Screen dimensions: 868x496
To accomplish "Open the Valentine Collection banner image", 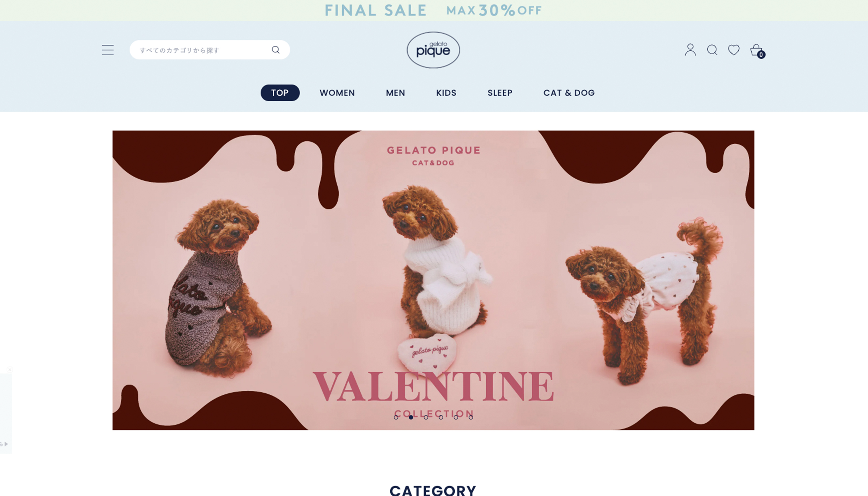I will tap(433, 280).
